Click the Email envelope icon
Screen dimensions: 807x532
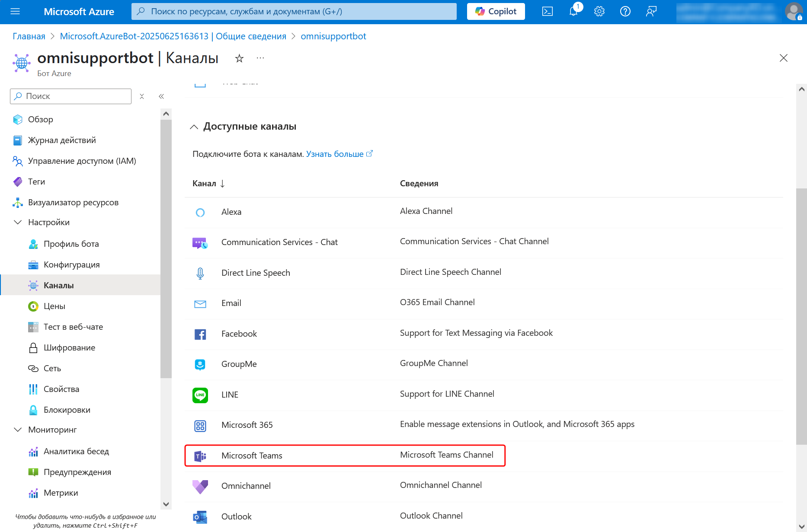200,304
